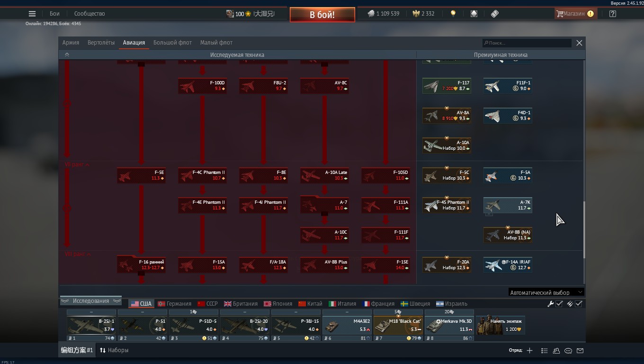Open the Автоматический выбор dropdown
The height and width of the screenshot is (364, 644).
pos(546,292)
